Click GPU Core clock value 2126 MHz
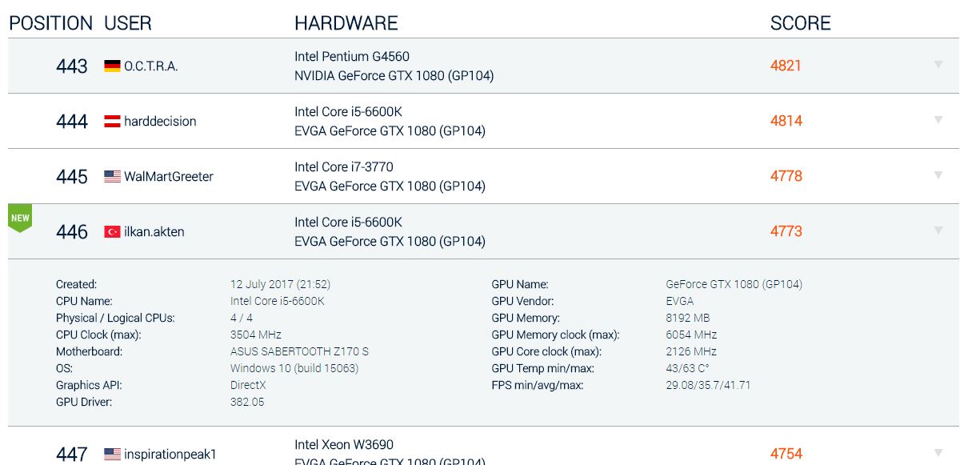Viewport: 980px width, 465px height. 691,351
